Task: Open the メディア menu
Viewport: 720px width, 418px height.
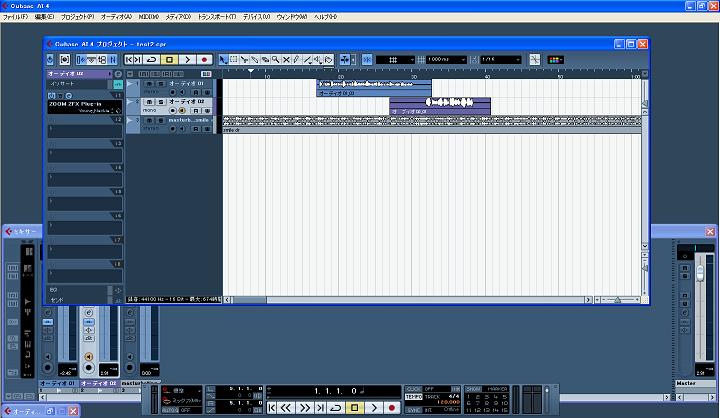Action: tap(178, 17)
